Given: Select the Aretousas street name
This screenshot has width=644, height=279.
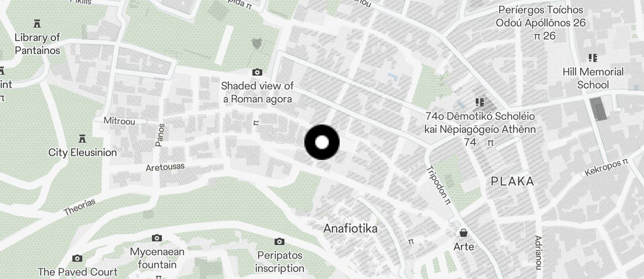Looking at the screenshot, I should point(165,167).
